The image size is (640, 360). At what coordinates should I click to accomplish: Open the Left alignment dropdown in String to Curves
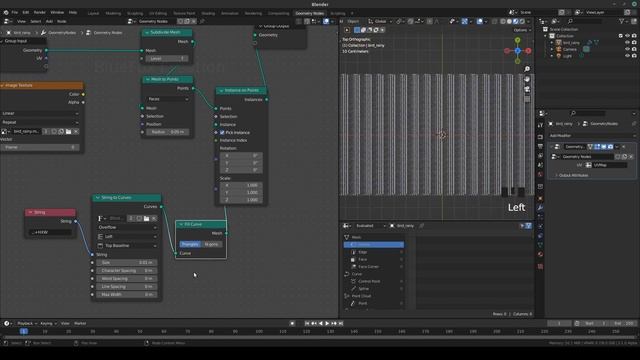(x=127, y=236)
